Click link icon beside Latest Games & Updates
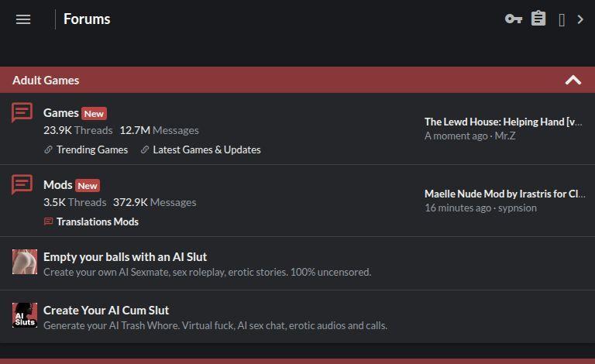Viewport: 595px width, 364px height. click(145, 150)
